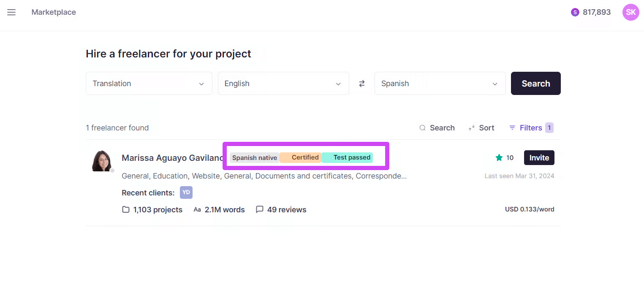
Task: Click the reviews speech bubble icon
Action: [260, 210]
